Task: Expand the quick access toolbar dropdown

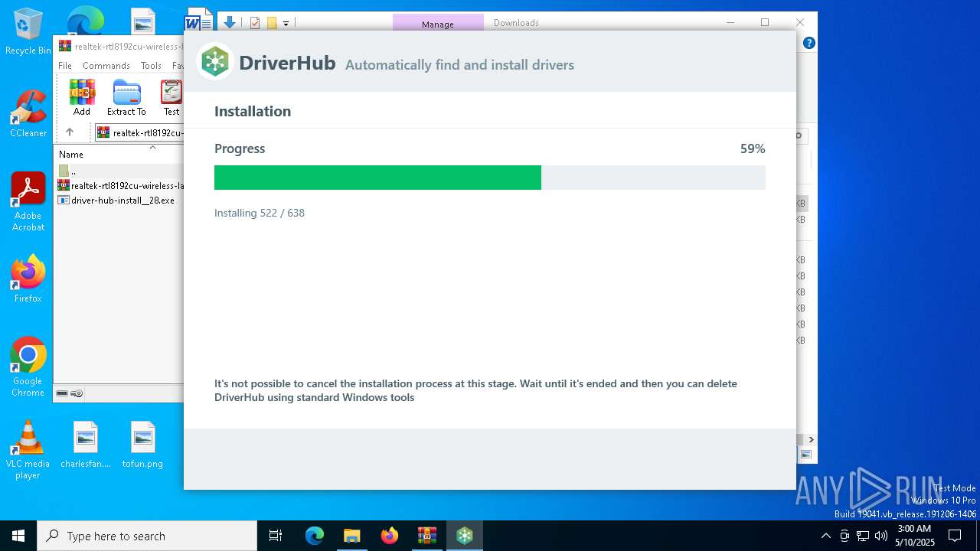Action: (286, 24)
